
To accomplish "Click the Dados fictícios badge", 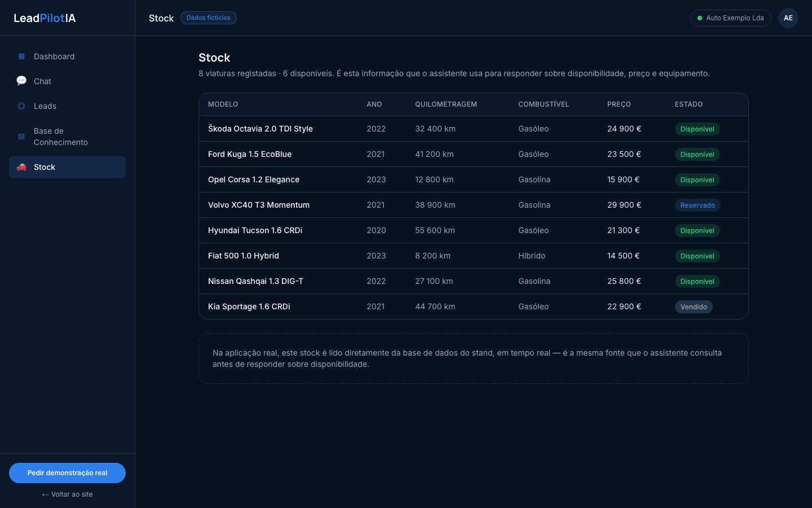I will click(209, 18).
